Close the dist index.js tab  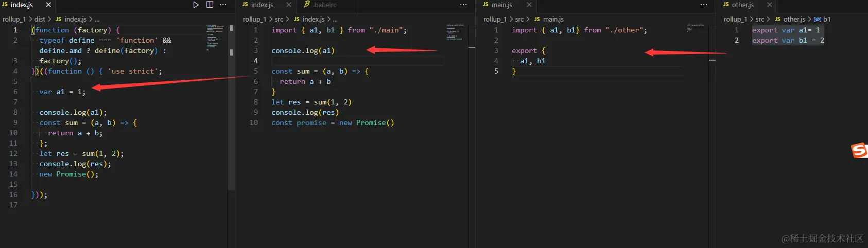pos(48,5)
